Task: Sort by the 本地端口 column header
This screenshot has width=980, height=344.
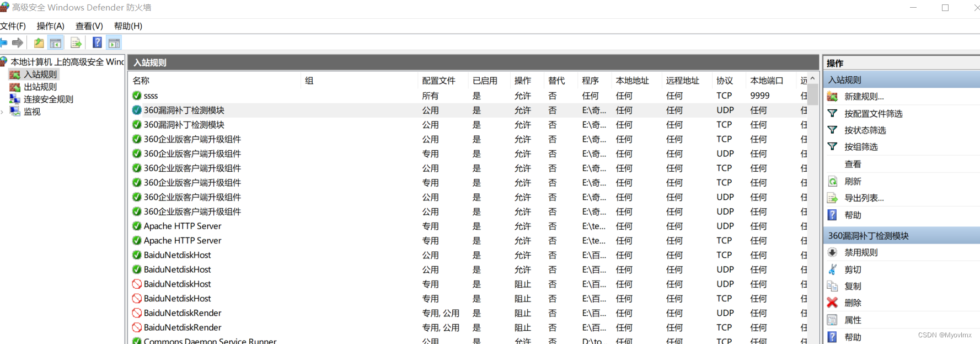Action: [770, 81]
